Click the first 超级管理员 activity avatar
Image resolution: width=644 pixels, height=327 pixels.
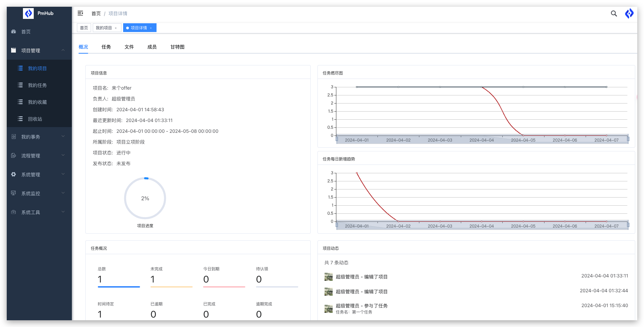point(328,277)
